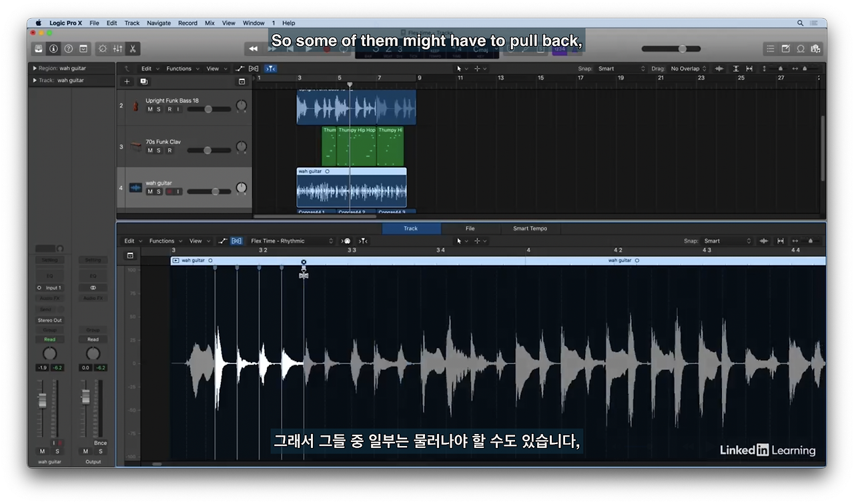Toggle Show Automation in tracks area
This screenshot has height=504, width=854.
tap(240, 69)
